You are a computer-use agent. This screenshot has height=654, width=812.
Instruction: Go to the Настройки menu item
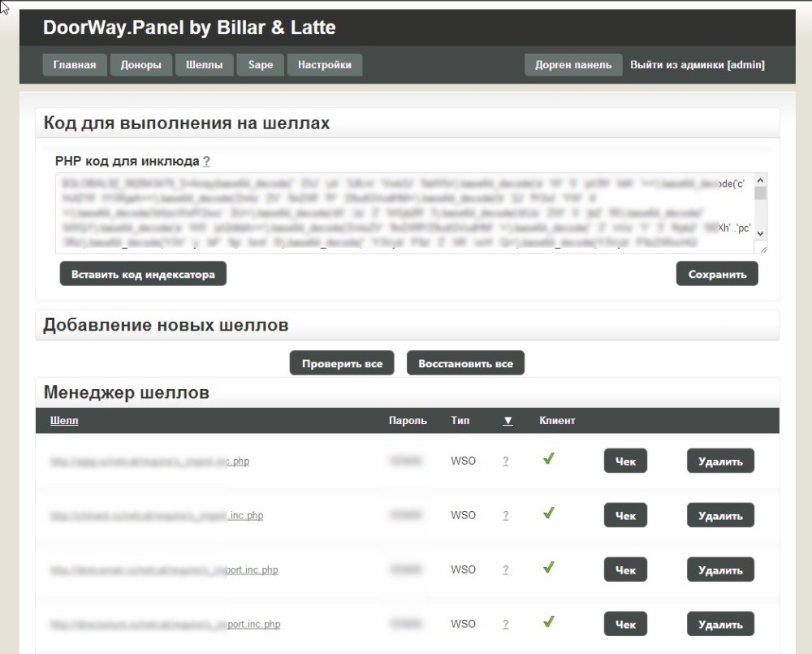pos(324,65)
